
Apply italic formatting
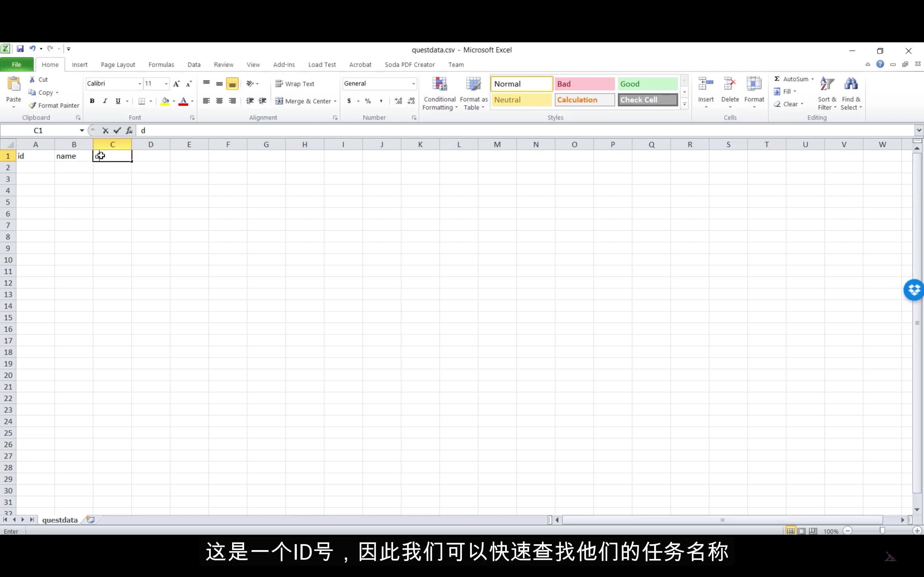tap(105, 101)
